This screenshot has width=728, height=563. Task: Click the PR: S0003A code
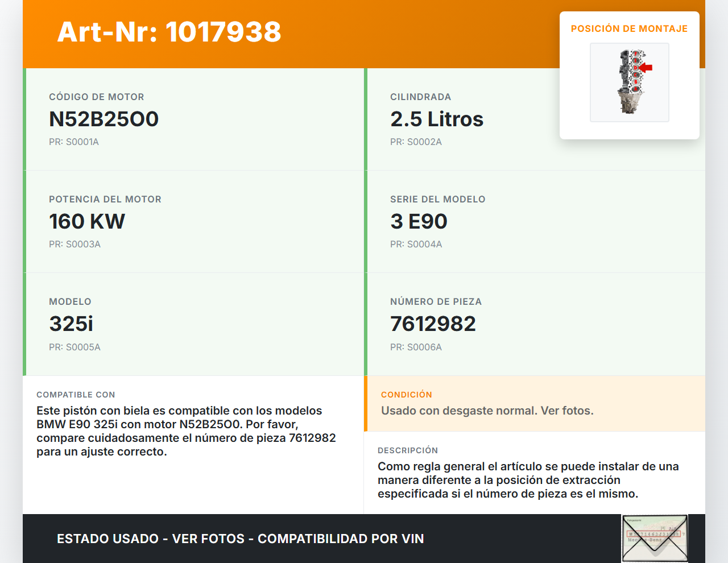pos(75,245)
